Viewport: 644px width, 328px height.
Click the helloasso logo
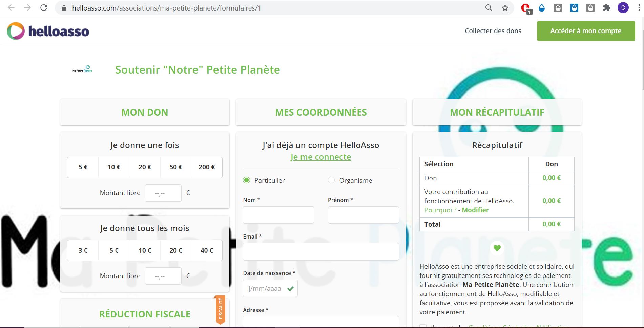[48, 31]
